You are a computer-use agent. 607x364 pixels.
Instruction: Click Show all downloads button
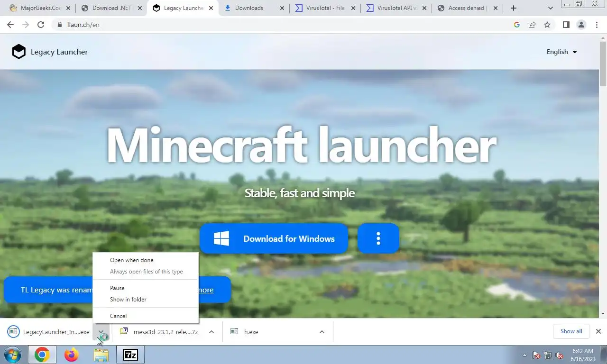coord(571,331)
